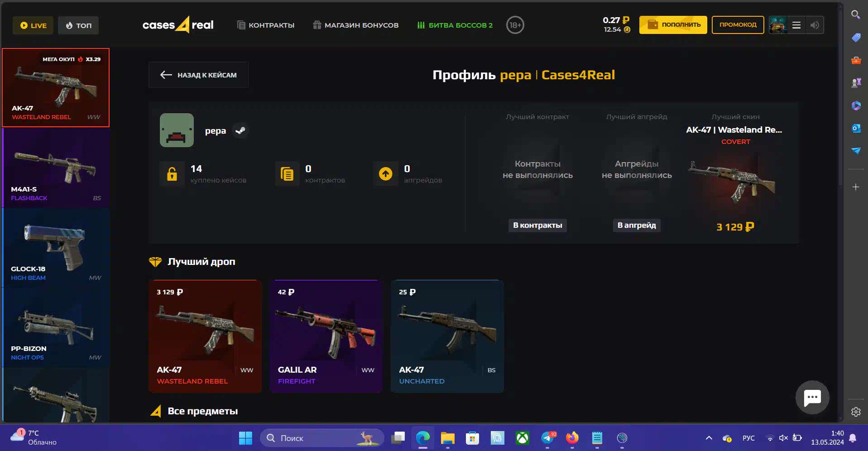The height and width of the screenshot is (451, 868).
Task: Open live feed AK-47 Wasteland Rebel item
Action: pos(56,87)
